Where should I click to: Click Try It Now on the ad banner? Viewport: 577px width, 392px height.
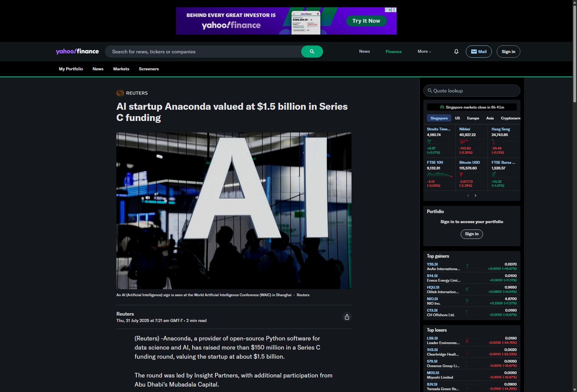(x=366, y=21)
